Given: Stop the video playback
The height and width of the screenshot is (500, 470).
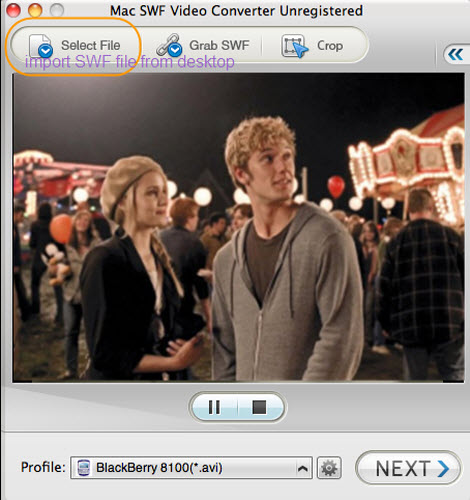Looking at the screenshot, I should pyautogui.click(x=259, y=407).
